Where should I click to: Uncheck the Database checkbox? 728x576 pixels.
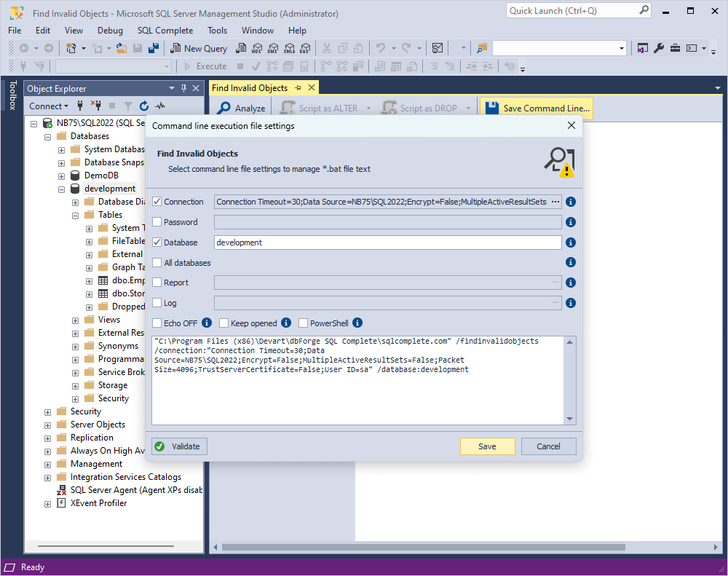tap(157, 242)
